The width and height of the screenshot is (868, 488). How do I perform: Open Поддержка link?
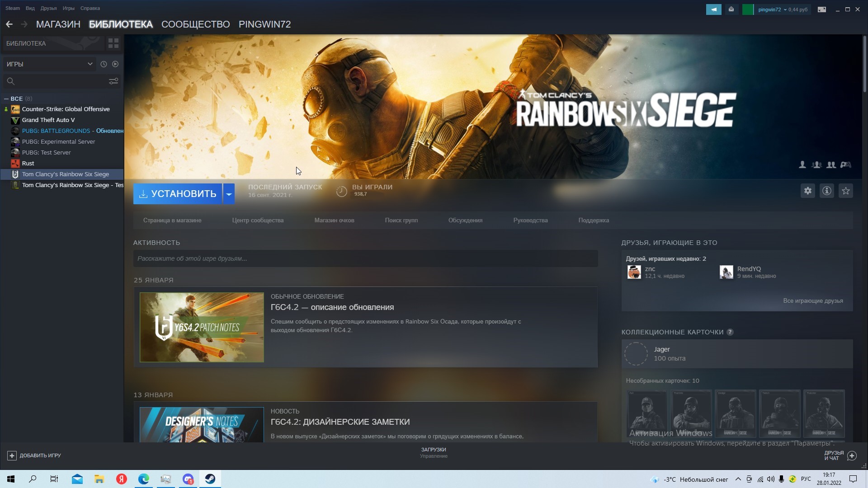click(x=594, y=221)
